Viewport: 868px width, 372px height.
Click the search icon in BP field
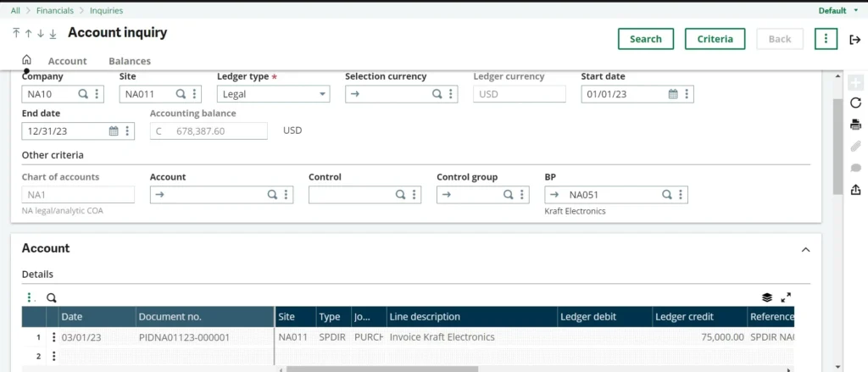666,195
